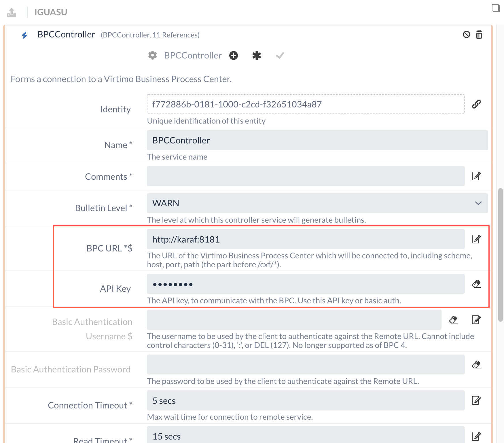Image resolution: width=504 pixels, height=443 pixels.
Task: Open the Bulletin Level WARN dropdown
Action: [x=317, y=203]
